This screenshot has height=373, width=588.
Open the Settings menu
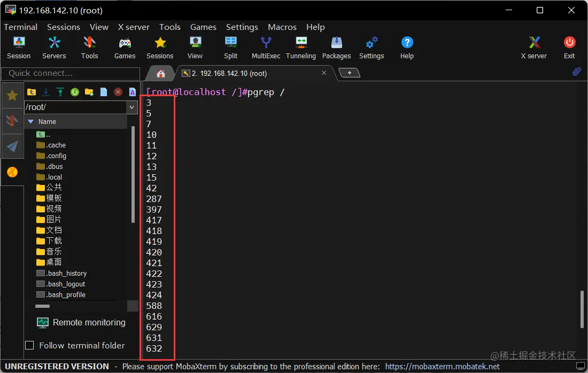point(242,27)
